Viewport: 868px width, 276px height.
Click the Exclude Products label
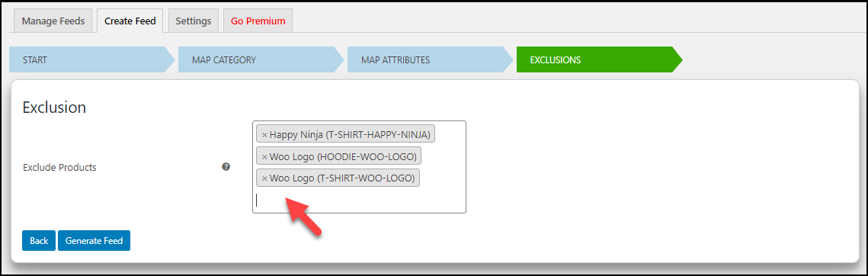(x=59, y=167)
